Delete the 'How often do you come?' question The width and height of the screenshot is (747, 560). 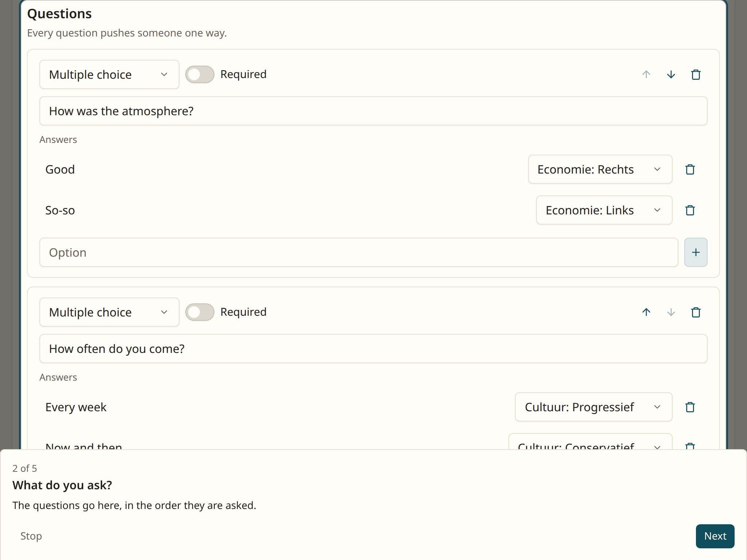pyautogui.click(x=696, y=312)
